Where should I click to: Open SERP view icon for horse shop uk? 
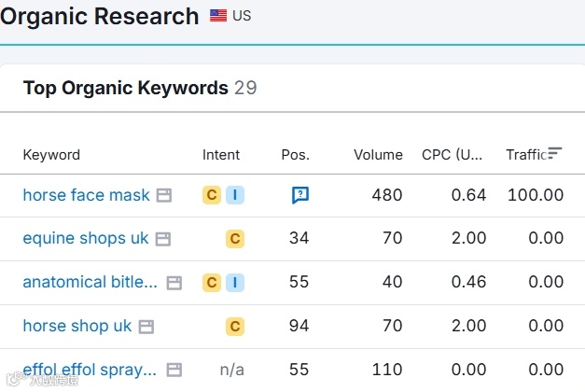click(146, 326)
